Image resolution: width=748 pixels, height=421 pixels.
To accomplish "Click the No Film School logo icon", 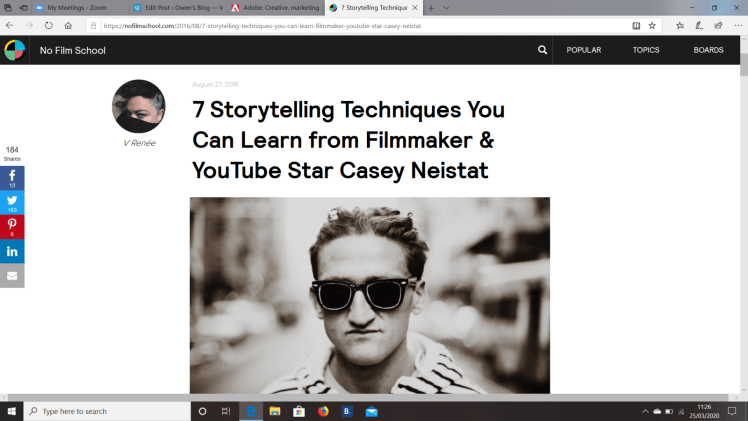I will (15, 50).
